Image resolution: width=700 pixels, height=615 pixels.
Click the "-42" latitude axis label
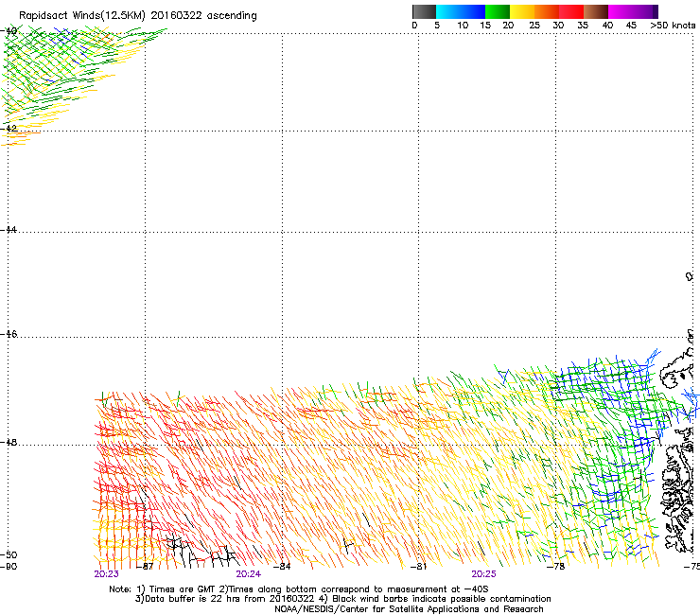point(9,128)
